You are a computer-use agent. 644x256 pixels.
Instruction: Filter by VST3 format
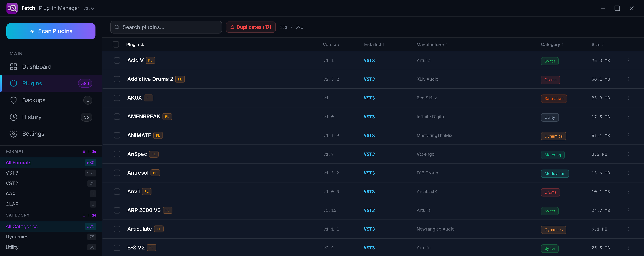[51, 173]
